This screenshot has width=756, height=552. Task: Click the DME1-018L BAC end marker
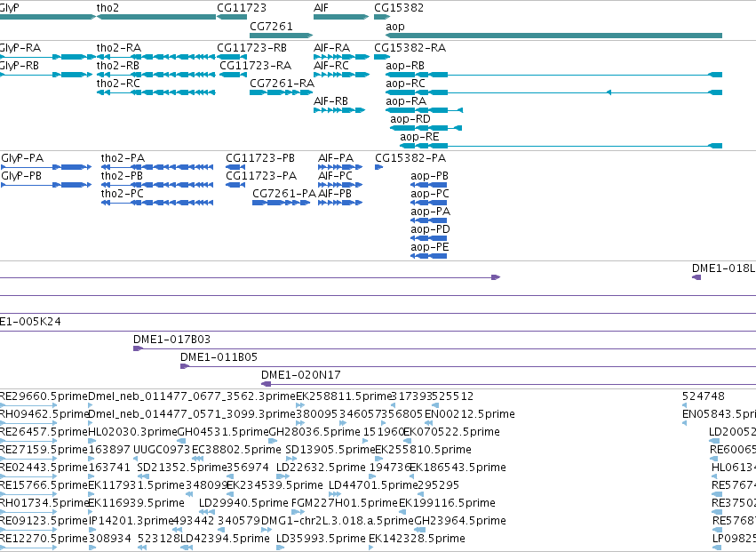[x=696, y=277]
